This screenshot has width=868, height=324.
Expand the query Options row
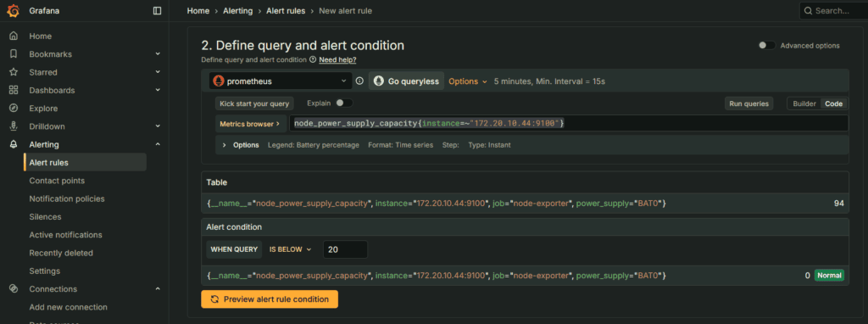240,144
